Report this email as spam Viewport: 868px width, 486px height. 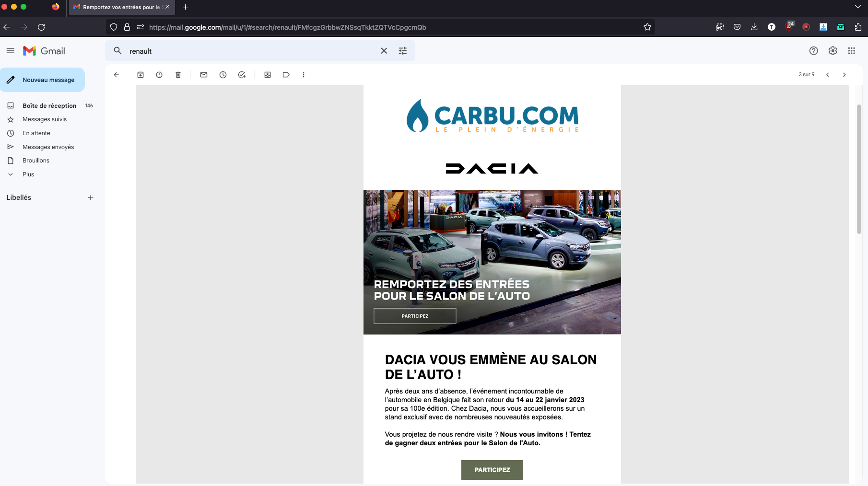[159, 75]
